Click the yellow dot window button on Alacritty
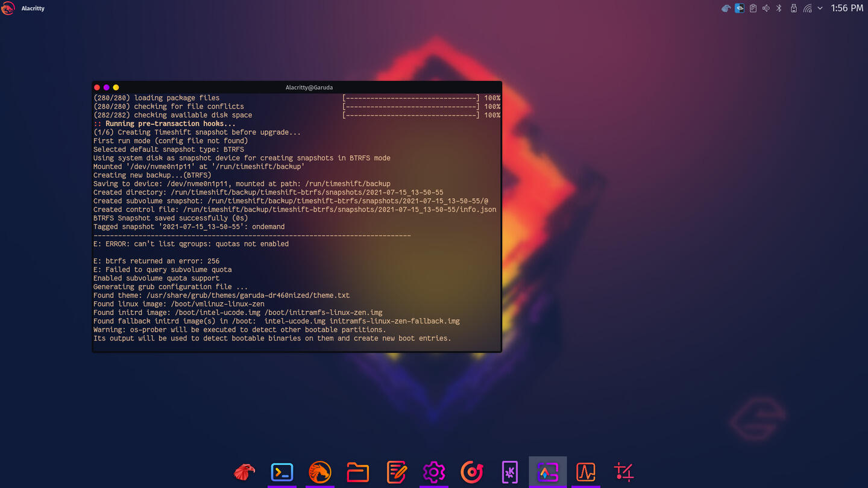868x488 pixels. click(116, 87)
